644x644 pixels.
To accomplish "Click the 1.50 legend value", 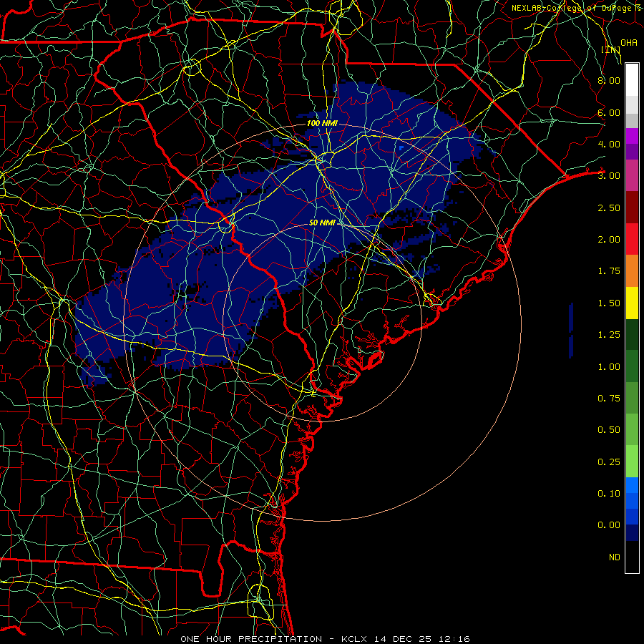I will (609, 303).
